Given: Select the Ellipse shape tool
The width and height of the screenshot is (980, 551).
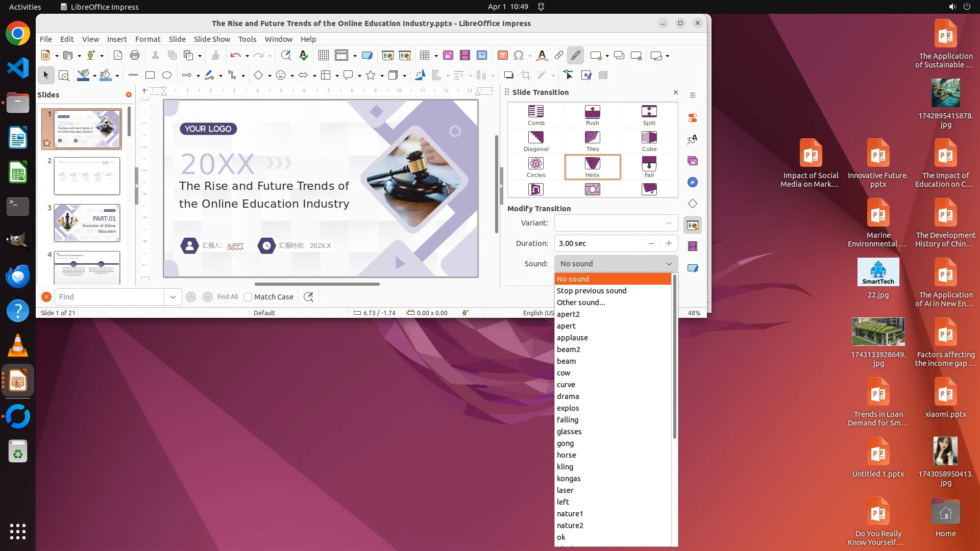Looking at the screenshot, I should 167,76.
